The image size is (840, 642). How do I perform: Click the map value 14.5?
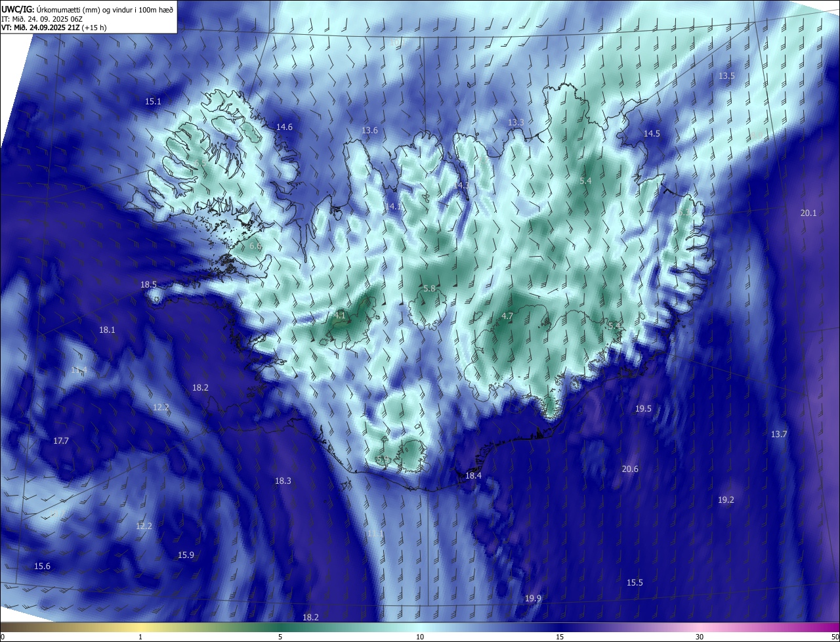point(652,133)
